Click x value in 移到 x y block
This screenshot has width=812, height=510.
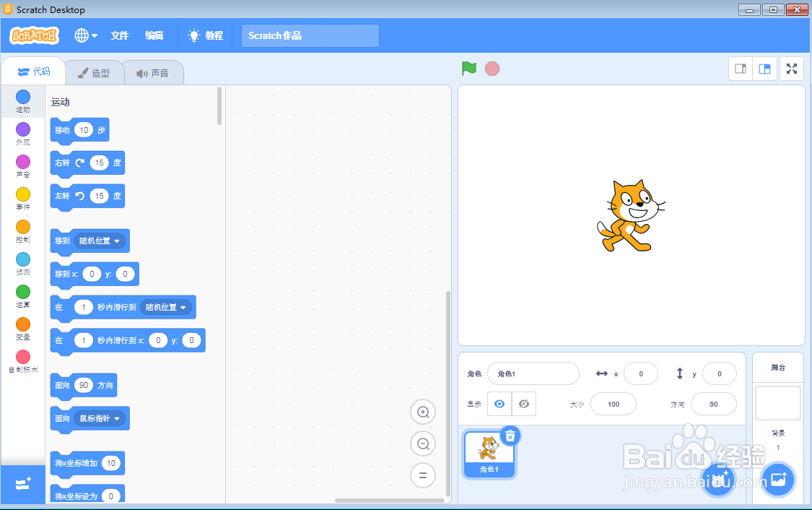92,274
